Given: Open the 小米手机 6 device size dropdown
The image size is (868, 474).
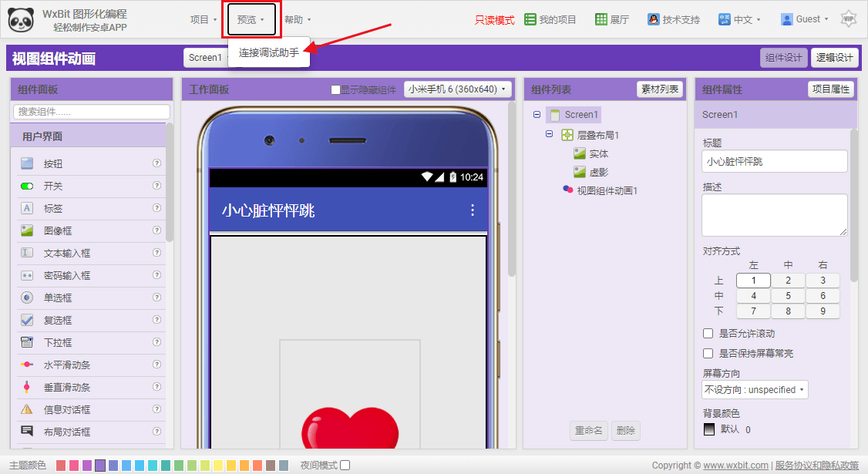Looking at the screenshot, I should pyautogui.click(x=457, y=89).
